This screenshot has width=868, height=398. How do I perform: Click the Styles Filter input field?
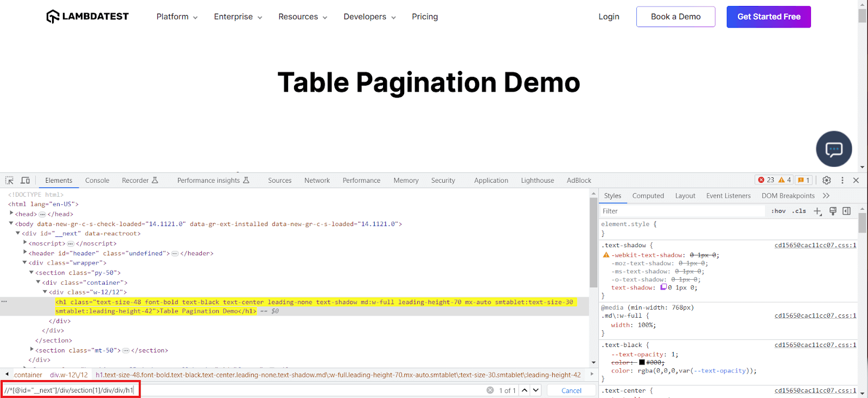tap(682, 211)
